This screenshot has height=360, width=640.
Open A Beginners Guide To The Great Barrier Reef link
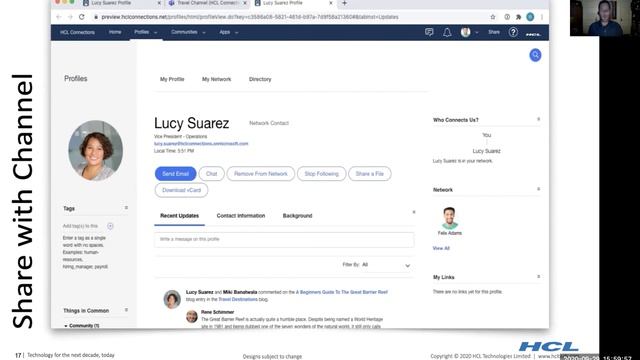(342, 292)
